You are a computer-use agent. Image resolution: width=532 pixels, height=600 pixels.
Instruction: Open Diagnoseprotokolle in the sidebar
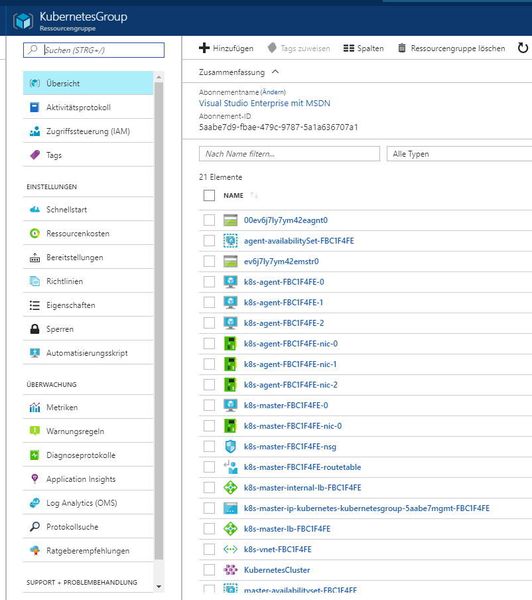click(x=88, y=455)
